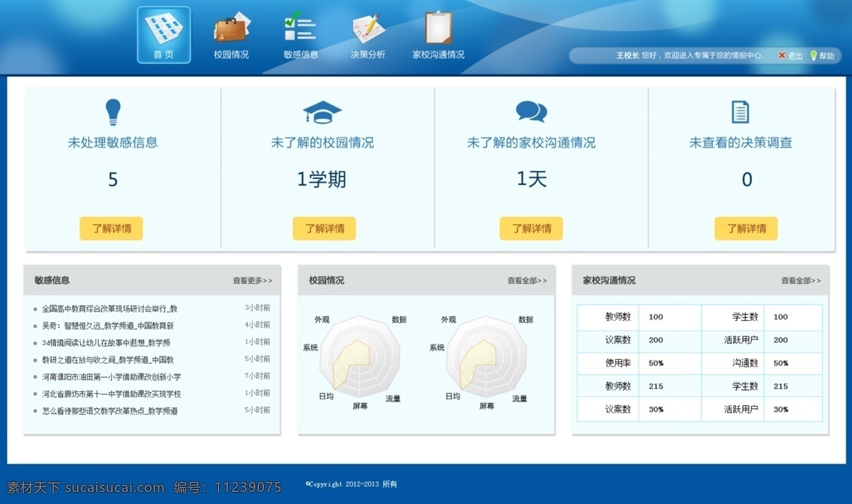Click the value 1学期
Viewport: 852px width, 504px height.
pos(322,180)
